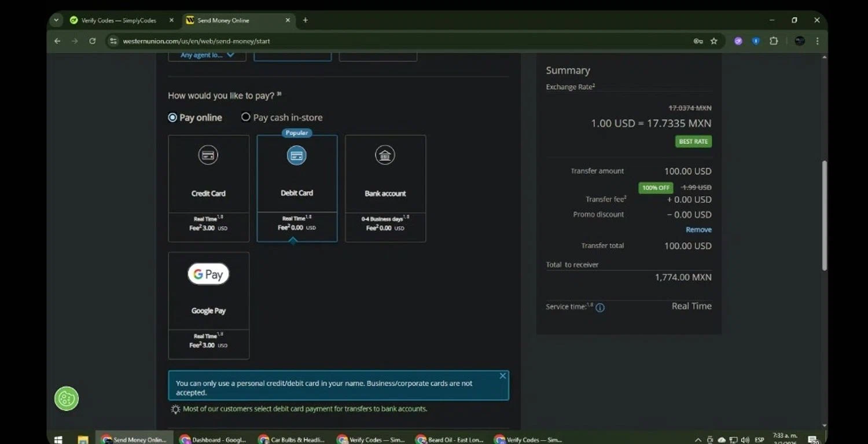Image resolution: width=868 pixels, height=444 pixels.
Task: Select the Pay cash in-store radio button
Action: 246,117
